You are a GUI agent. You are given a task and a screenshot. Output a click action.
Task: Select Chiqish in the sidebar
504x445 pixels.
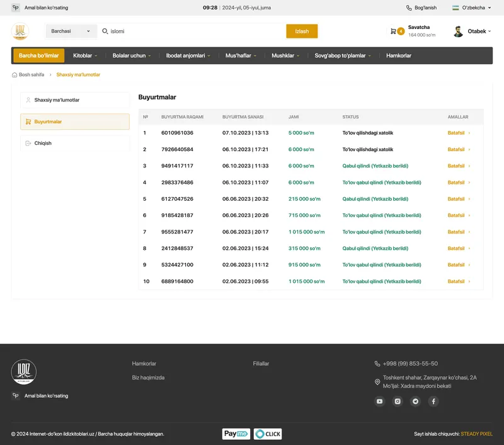click(x=74, y=144)
